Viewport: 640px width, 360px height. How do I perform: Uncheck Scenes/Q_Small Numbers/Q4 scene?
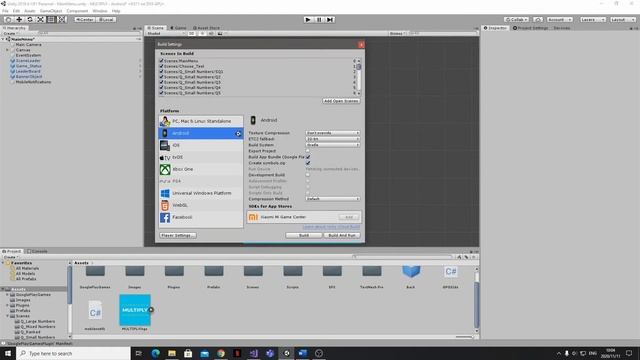[161, 87]
